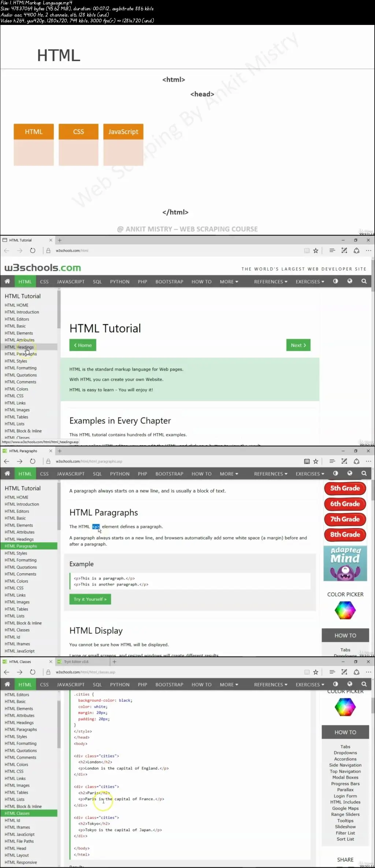Screen dimensions: 375x868
Task: Close the HTML Tutorial tab
Action: [51, 240]
